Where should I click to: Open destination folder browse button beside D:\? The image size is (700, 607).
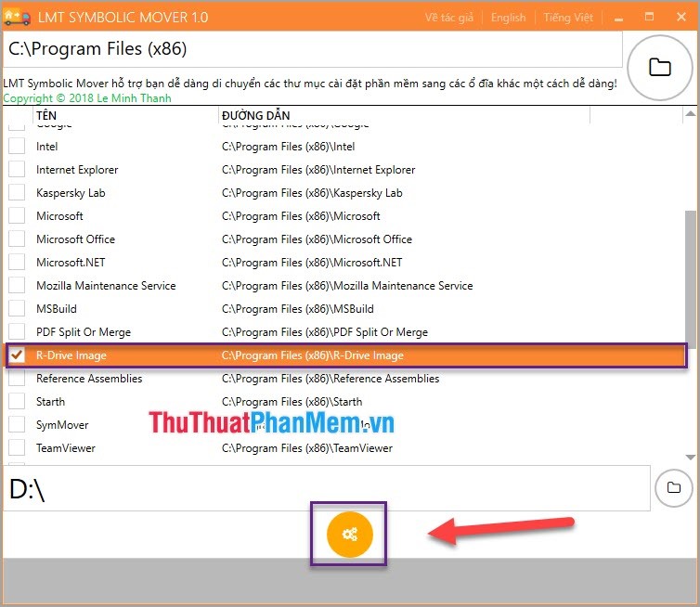coord(674,487)
